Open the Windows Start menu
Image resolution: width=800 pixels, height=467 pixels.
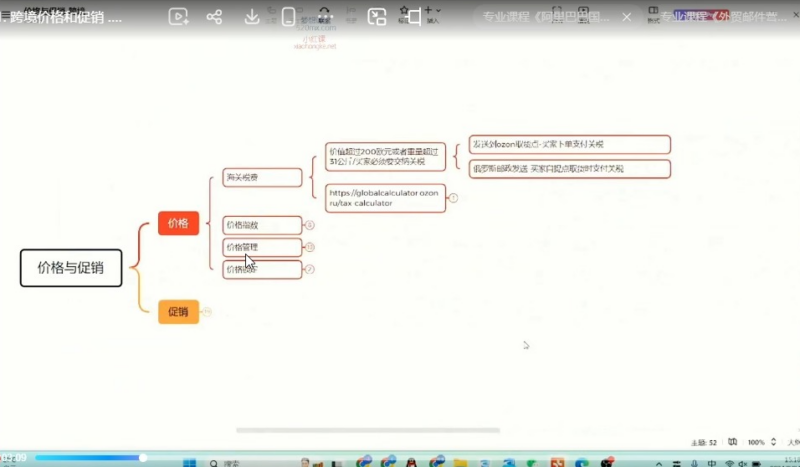pyautogui.click(x=189, y=463)
